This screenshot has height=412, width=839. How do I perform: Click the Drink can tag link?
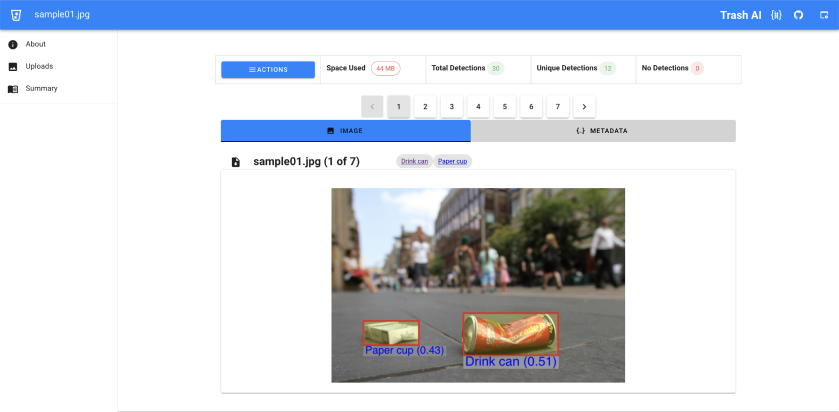[x=414, y=161]
